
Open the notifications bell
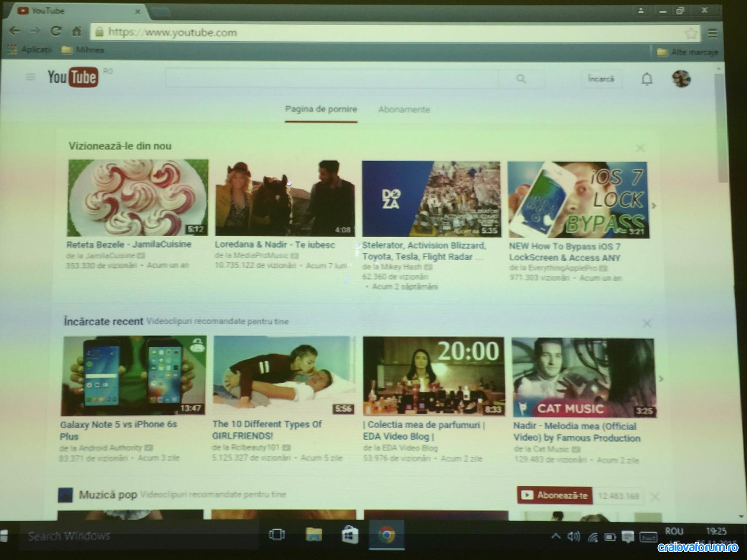[x=647, y=79]
